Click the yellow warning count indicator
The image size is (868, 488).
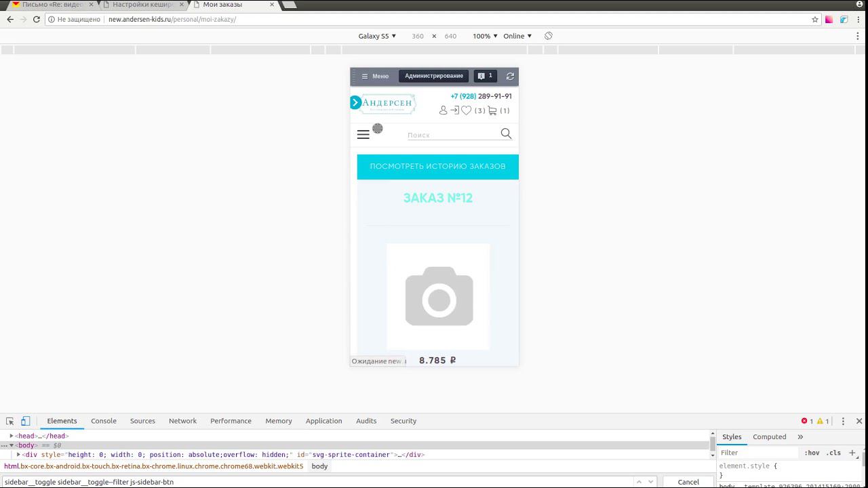click(823, 421)
